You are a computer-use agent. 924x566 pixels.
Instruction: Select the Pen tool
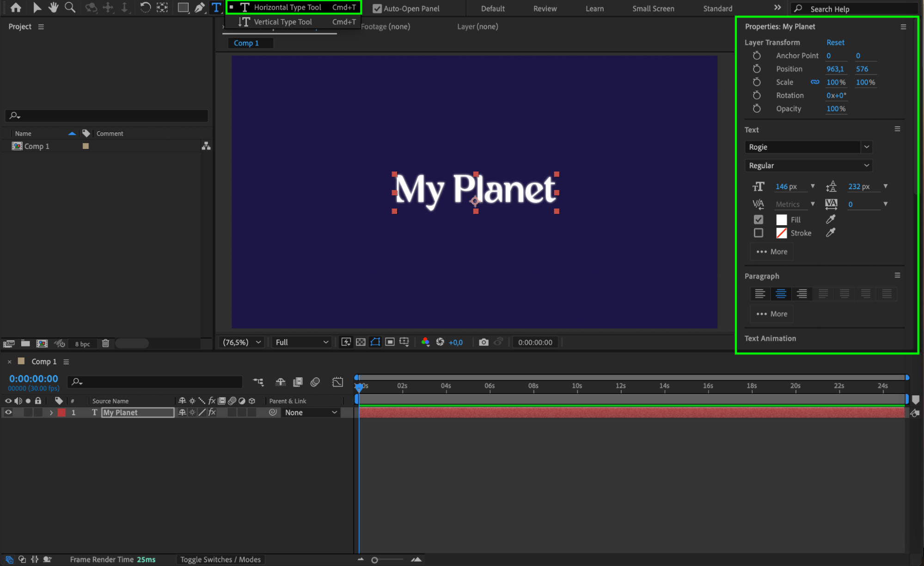(200, 7)
